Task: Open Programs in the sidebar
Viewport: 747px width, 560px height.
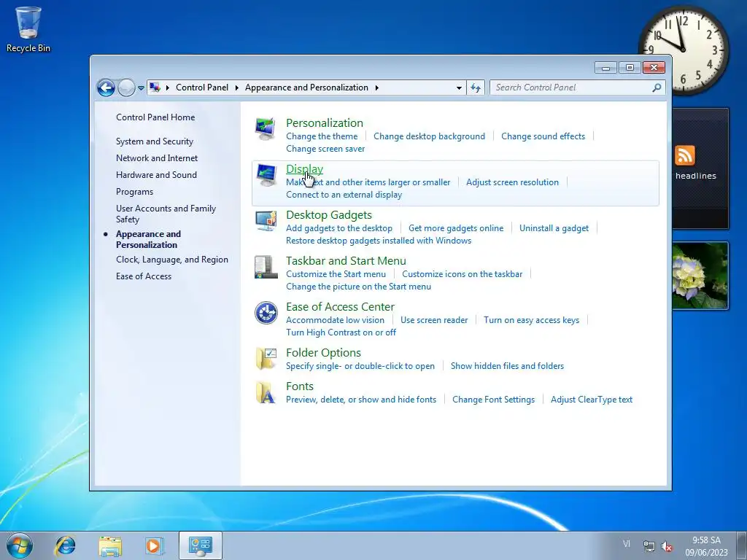Action: click(x=134, y=192)
